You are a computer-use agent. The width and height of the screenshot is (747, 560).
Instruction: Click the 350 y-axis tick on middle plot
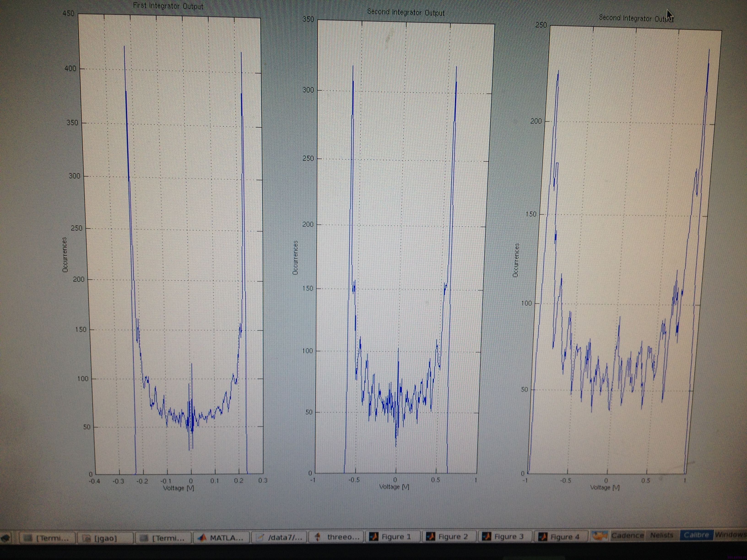(x=308, y=19)
